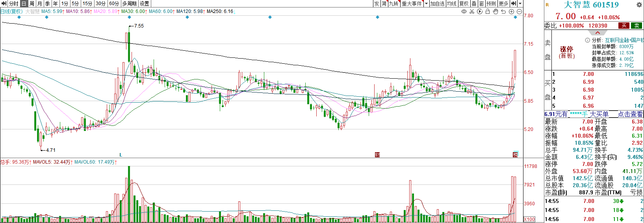Click the 涨停 首板 status label

[x=566, y=52]
